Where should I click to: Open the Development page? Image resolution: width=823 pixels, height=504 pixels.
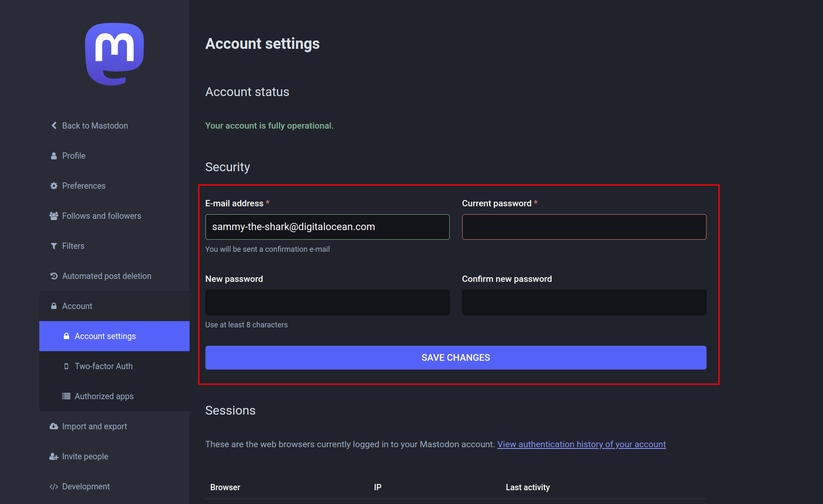(114, 486)
